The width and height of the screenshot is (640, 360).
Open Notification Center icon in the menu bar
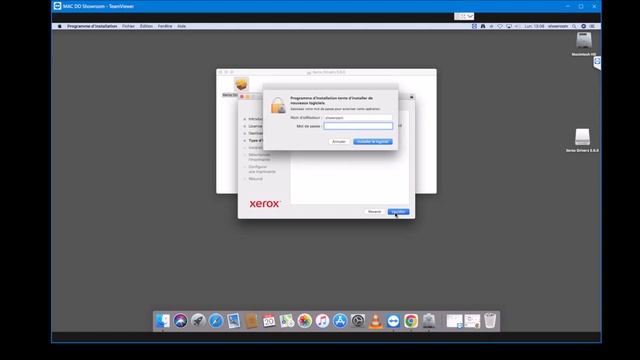tap(592, 26)
